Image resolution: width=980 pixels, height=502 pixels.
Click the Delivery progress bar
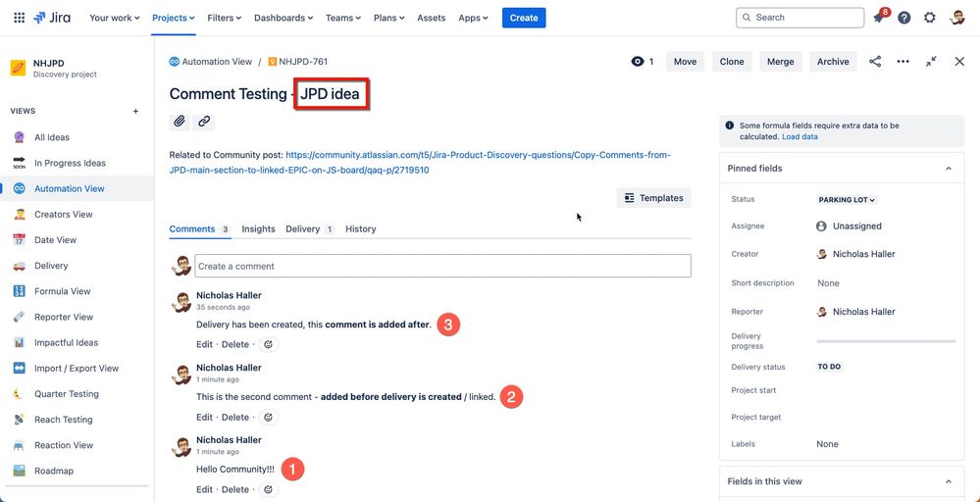click(886, 341)
